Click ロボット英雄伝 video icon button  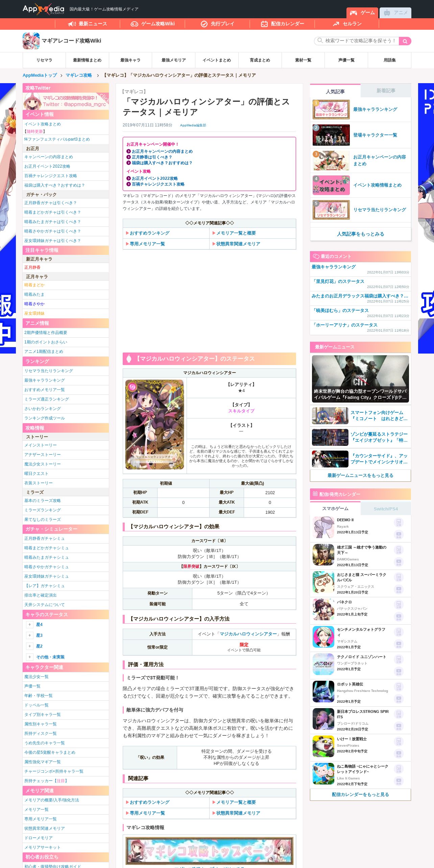pos(399,699)
